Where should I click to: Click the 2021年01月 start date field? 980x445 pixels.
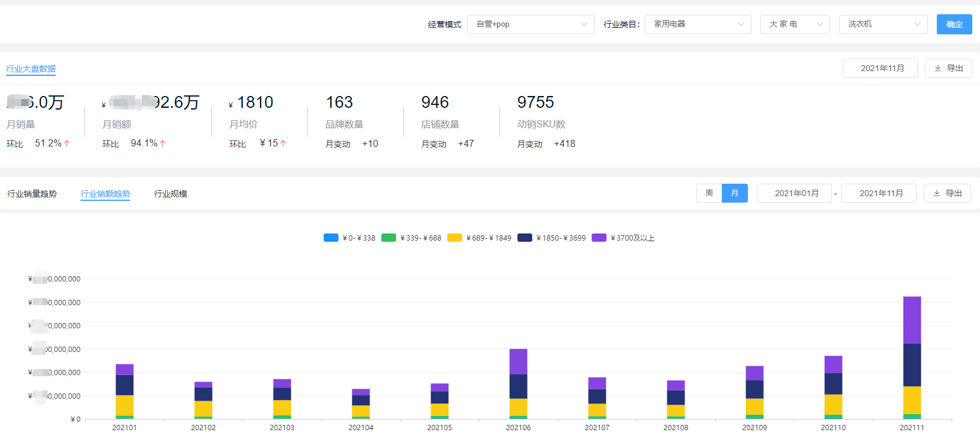coord(796,193)
